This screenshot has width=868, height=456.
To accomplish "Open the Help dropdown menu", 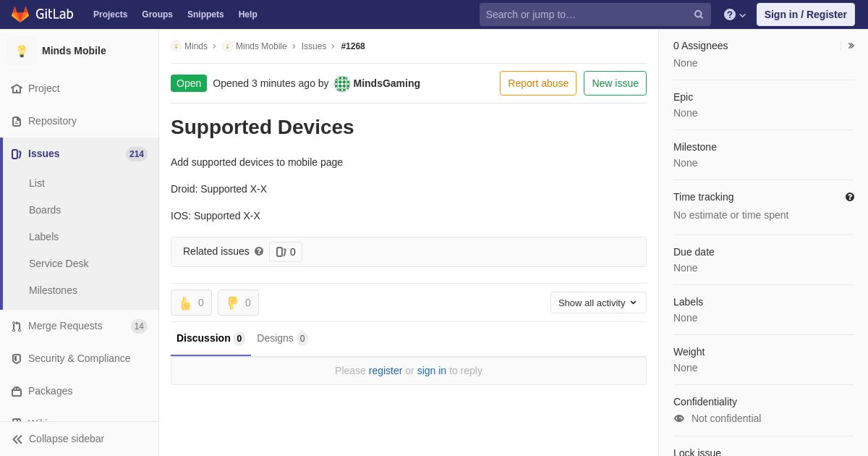I will (735, 14).
